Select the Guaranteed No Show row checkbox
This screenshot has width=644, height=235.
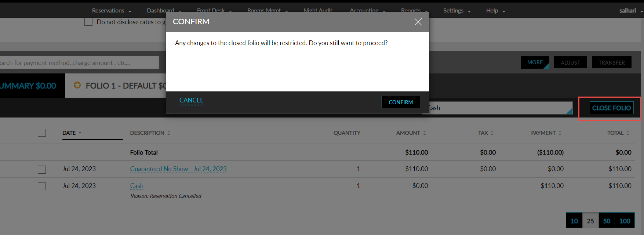42,169
